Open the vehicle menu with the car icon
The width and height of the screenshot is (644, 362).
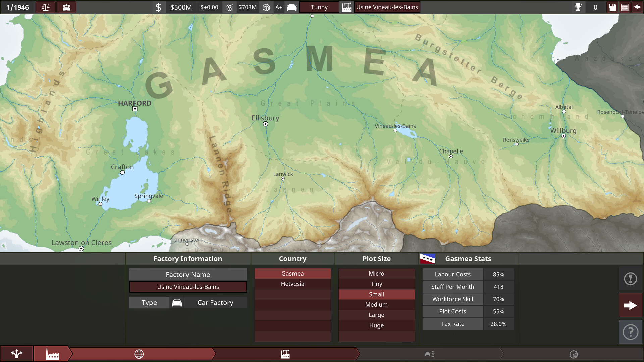291,7
